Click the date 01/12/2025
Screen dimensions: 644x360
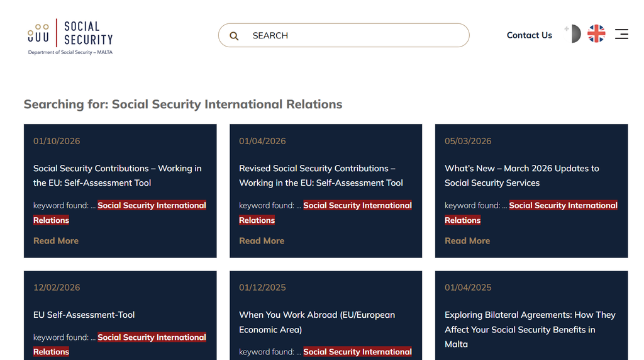(262, 288)
